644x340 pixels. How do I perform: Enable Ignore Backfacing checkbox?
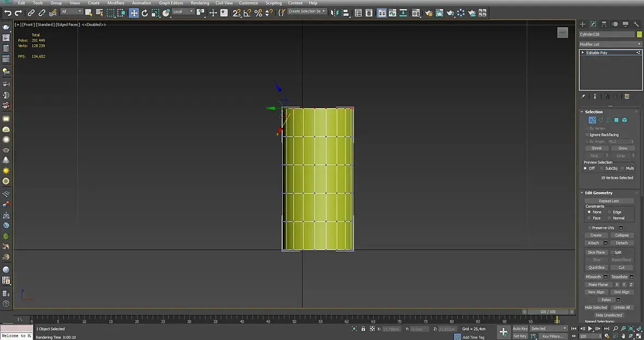(587, 135)
